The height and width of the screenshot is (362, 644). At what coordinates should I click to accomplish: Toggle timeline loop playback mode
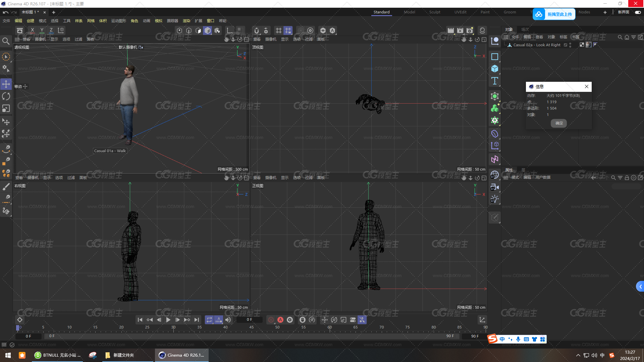tap(209, 320)
